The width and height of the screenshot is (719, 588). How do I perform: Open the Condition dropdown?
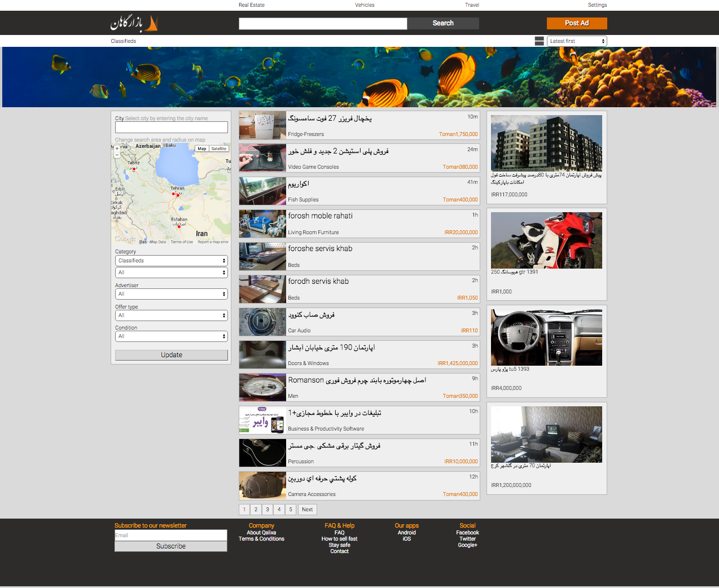172,336
